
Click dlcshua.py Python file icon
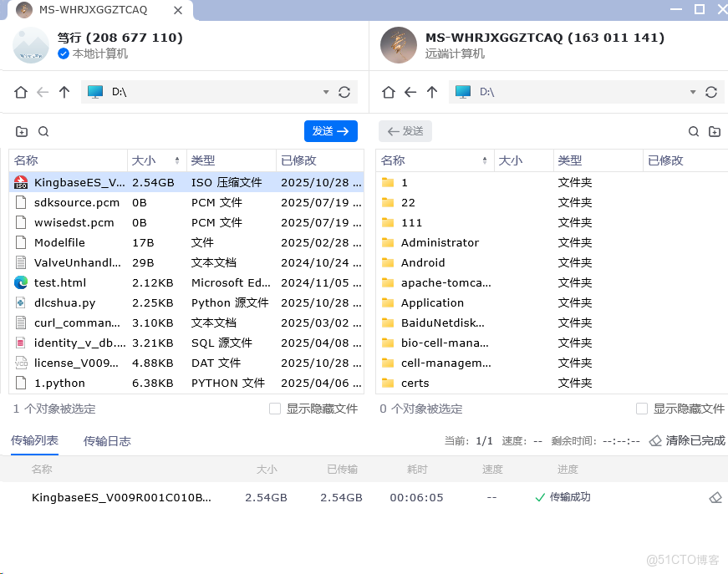point(21,302)
